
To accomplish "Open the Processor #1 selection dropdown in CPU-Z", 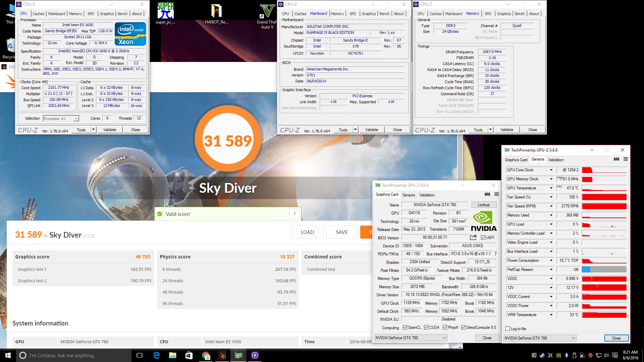I will (61, 119).
